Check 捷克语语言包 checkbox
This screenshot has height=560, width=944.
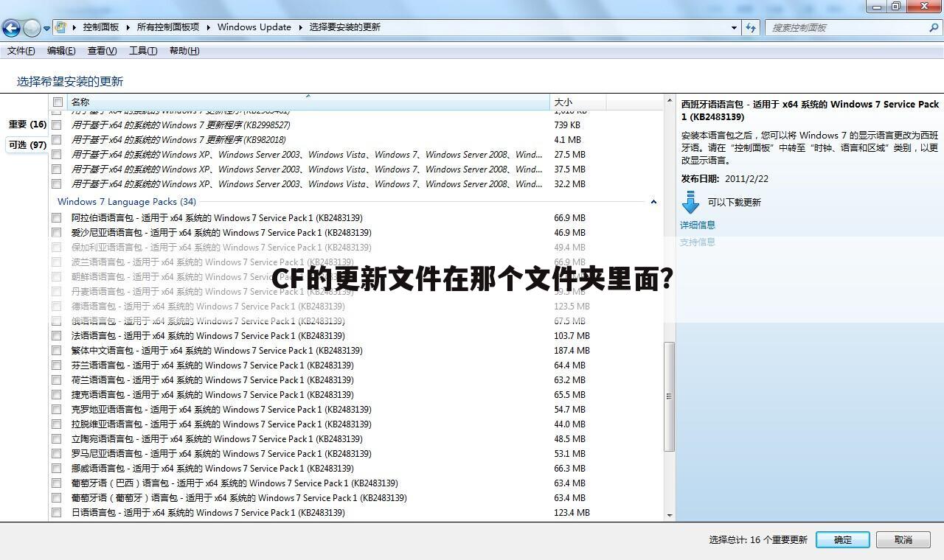[x=57, y=395]
